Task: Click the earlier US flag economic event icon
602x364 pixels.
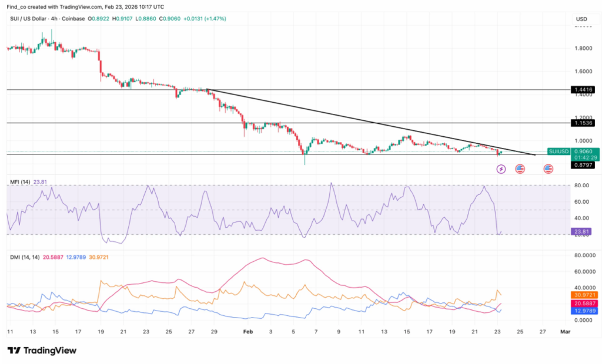Action: [x=520, y=169]
